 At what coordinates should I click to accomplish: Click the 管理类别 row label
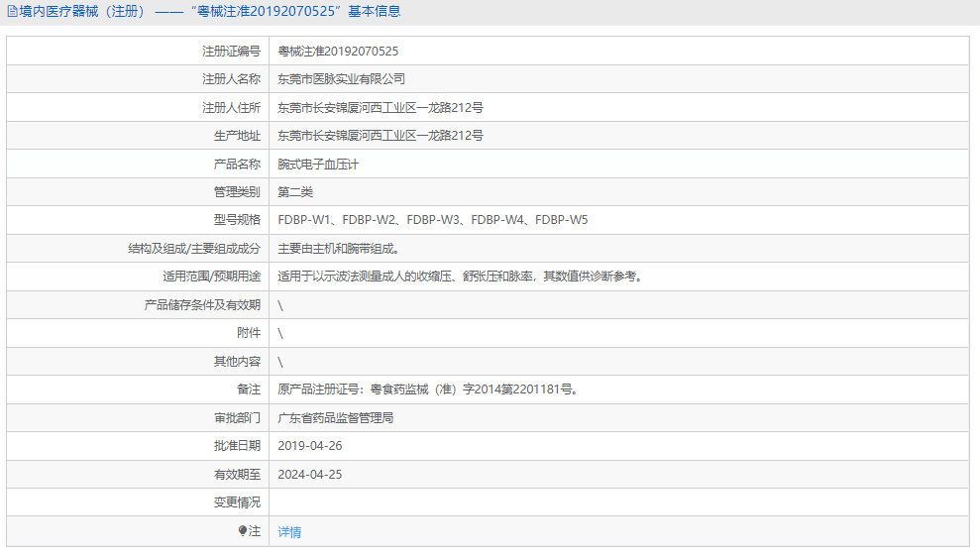pos(237,192)
